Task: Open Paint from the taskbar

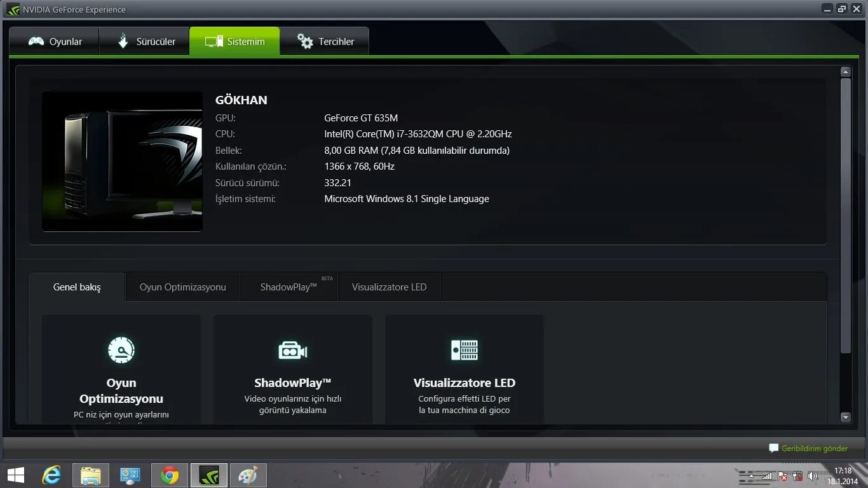Action: point(248,475)
